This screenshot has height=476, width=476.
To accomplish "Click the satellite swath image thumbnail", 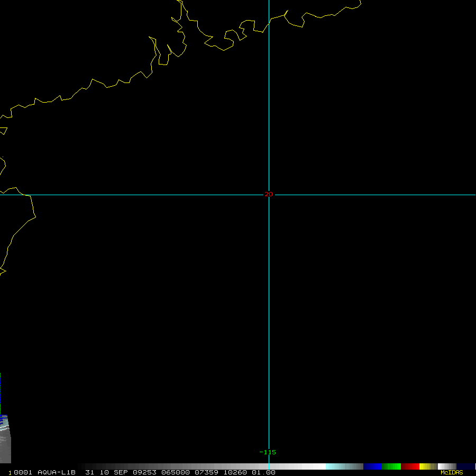I will point(5,438).
